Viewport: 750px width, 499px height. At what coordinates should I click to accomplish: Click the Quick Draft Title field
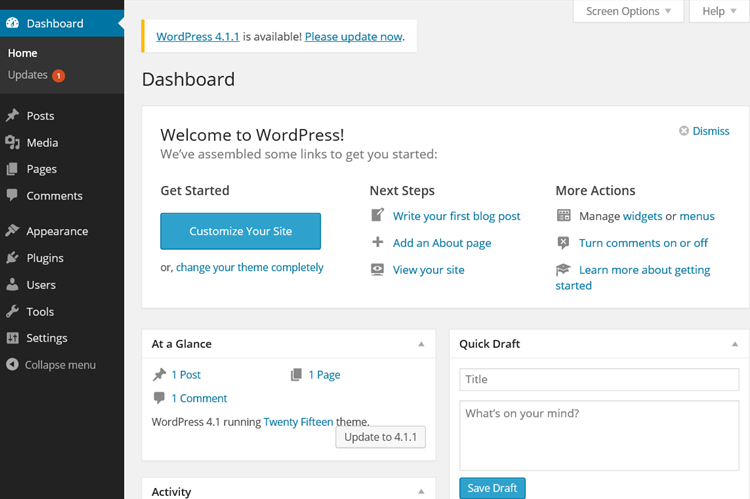coord(599,379)
